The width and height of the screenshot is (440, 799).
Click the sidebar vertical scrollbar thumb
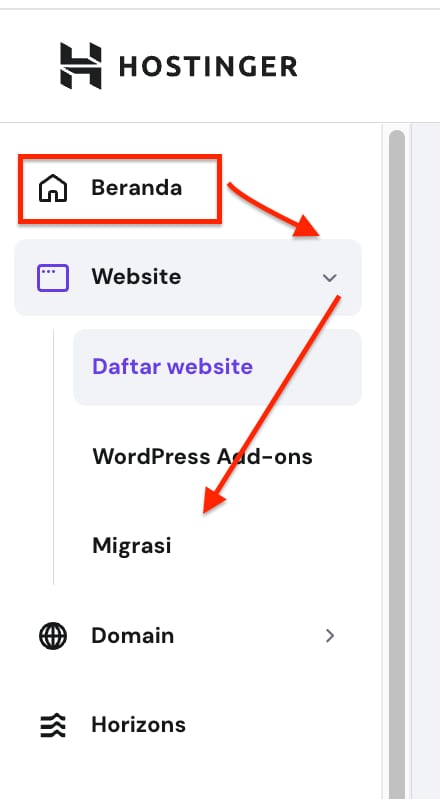pyautogui.click(x=397, y=464)
